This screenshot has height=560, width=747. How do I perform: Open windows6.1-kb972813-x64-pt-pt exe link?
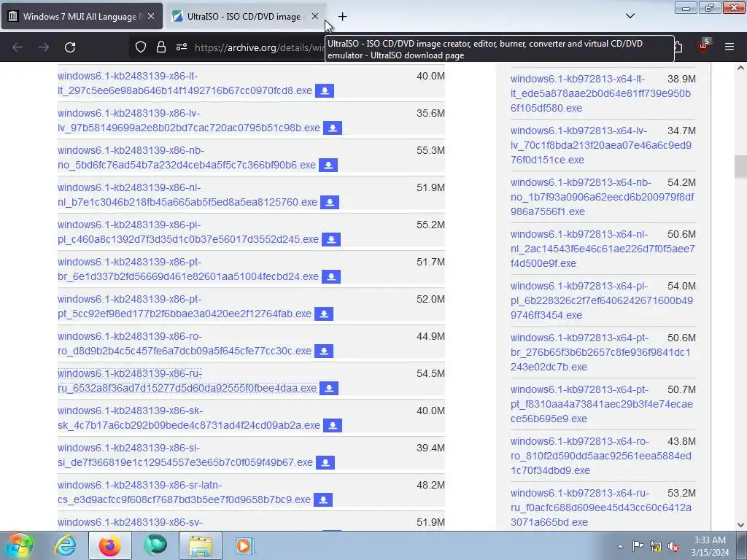click(601, 404)
